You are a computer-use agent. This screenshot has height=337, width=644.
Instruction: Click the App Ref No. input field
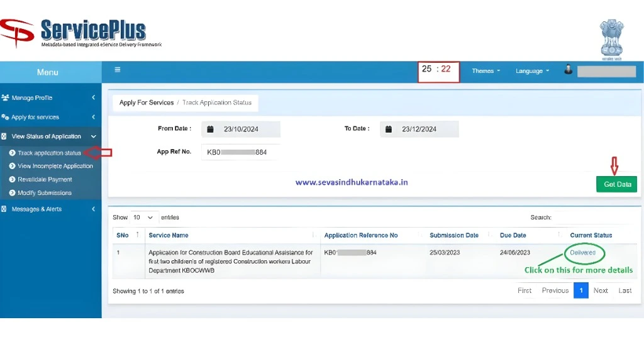(238, 152)
